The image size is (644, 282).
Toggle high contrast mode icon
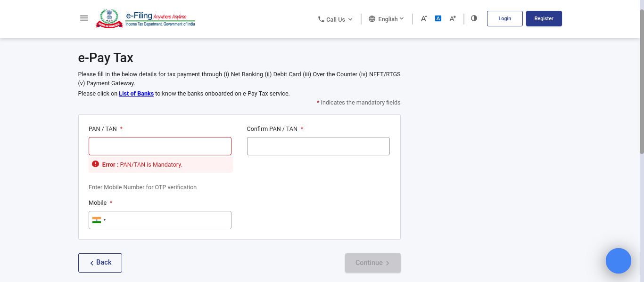click(x=474, y=18)
